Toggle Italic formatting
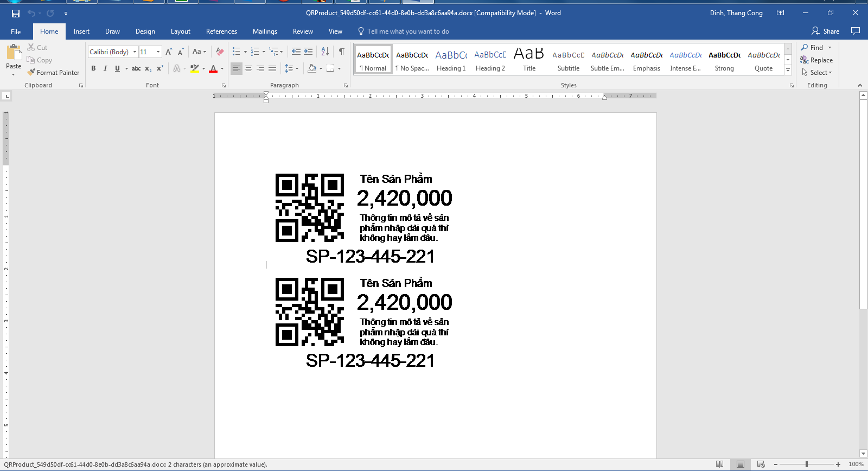This screenshot has height=471, width=868. pyautogui.click(x=105, y=68)
